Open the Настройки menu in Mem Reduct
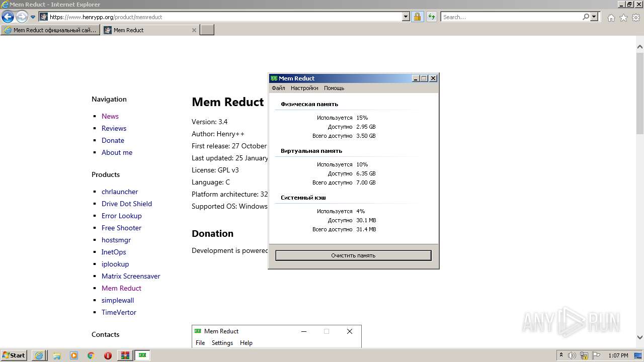The width and height of the screenshot is (644, 362). click(304, 88)
